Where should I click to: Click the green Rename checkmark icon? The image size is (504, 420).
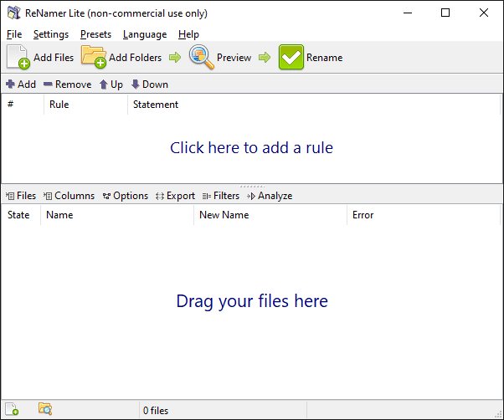coord(291,57)
